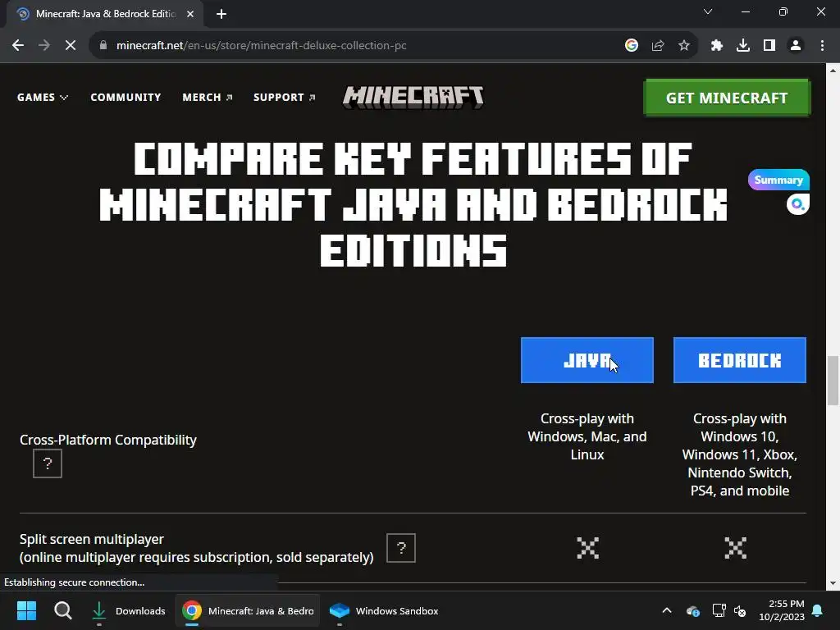
Task: Click the Java cross-play description text
Action: point(587,436)
